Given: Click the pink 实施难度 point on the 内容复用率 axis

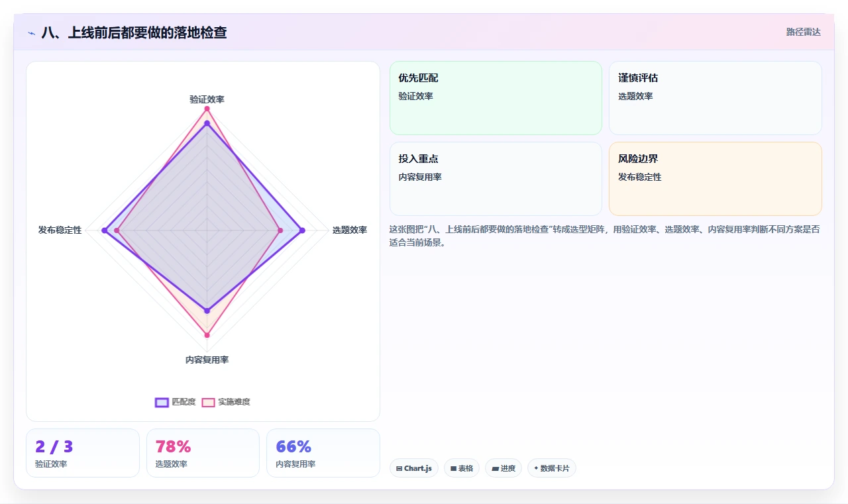Looking at the screenshot, I should coord(207,335).
